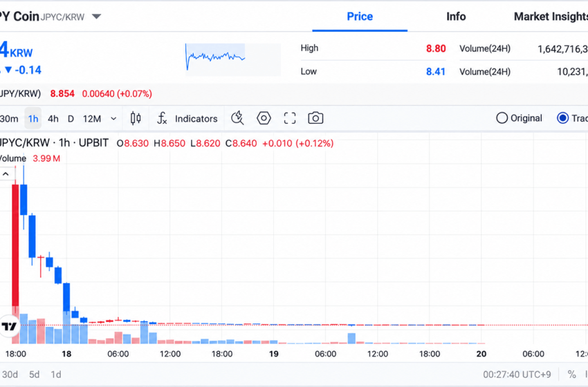This screenshot has width=588, height=387.
Task: Toggle the percent scale button
Action: (571, 375)
